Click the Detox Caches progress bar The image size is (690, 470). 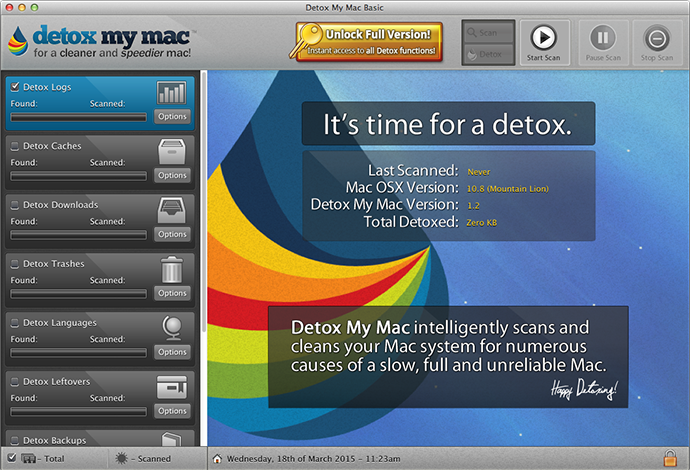click(x=78, y=176)
